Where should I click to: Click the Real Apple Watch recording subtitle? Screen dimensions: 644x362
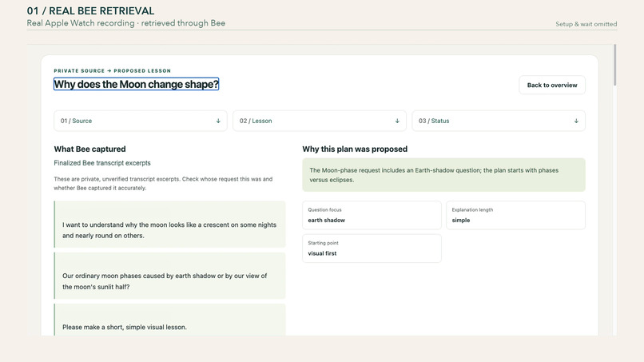click(126, 23)
